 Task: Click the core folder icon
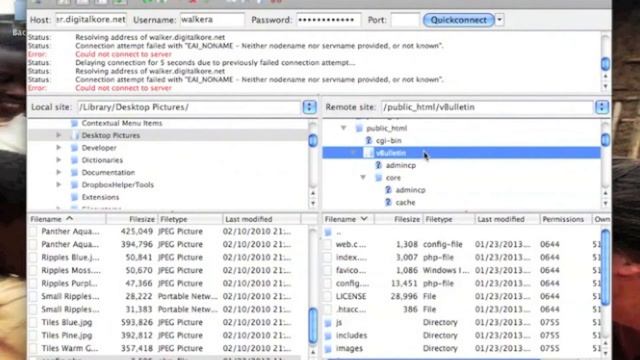(378, 178)
